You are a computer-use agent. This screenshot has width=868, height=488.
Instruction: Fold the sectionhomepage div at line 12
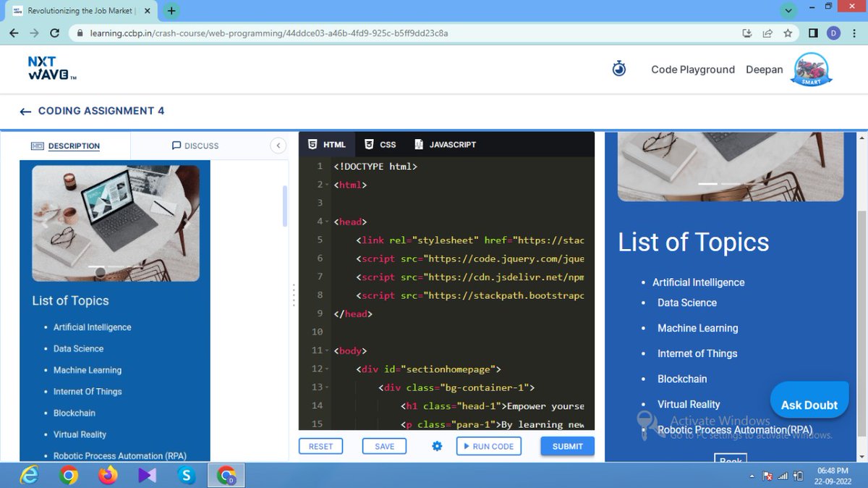[326, 369]
